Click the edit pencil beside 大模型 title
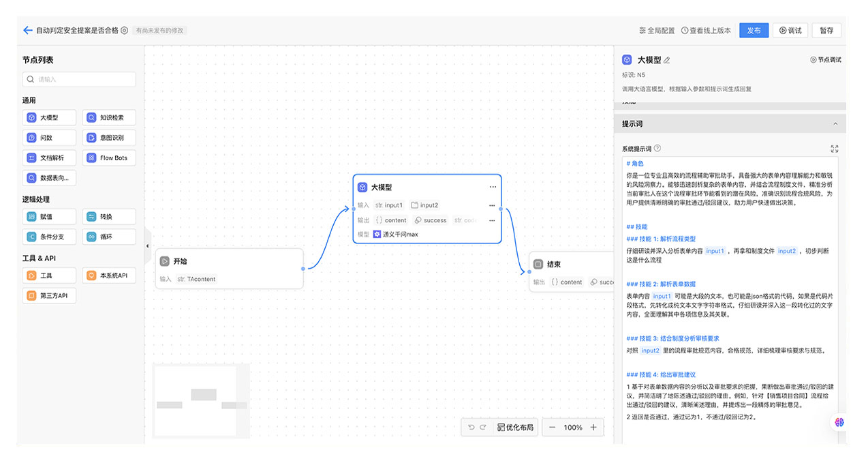Image resolution: width=868 pixels, height=461 pixels. (667, 60)
